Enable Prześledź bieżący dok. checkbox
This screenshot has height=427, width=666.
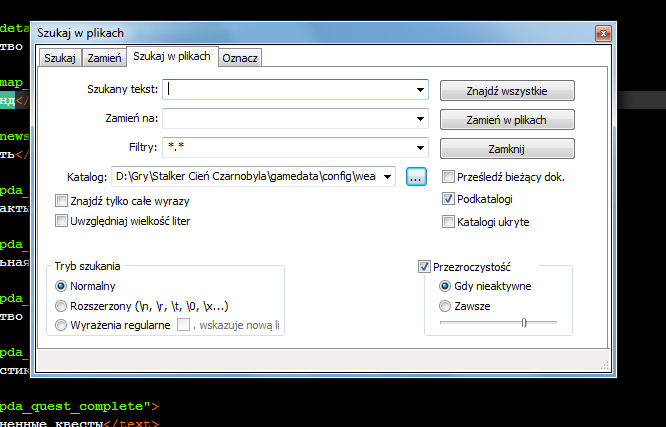pos(448,177)
